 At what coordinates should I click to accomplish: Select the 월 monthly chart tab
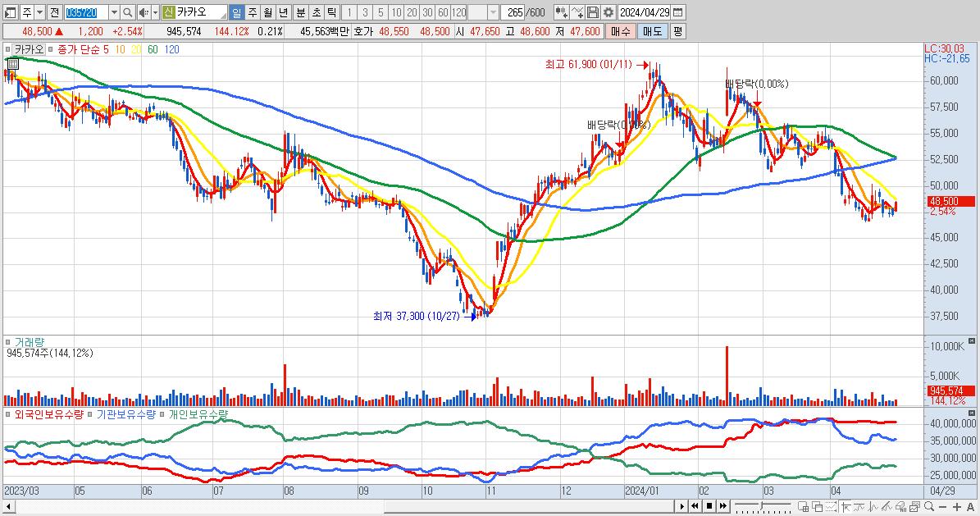268,12
